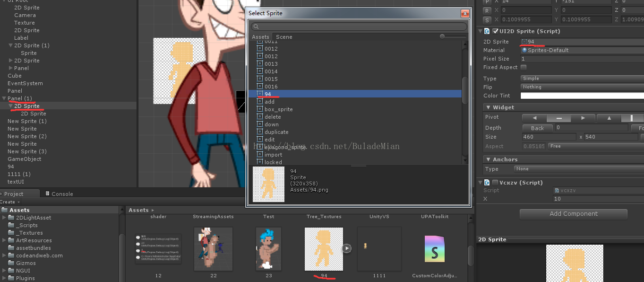Screen dimensions: 644x282
Task: Click sprite icon beside 0014 entry
Action: (x=260, y=71)
